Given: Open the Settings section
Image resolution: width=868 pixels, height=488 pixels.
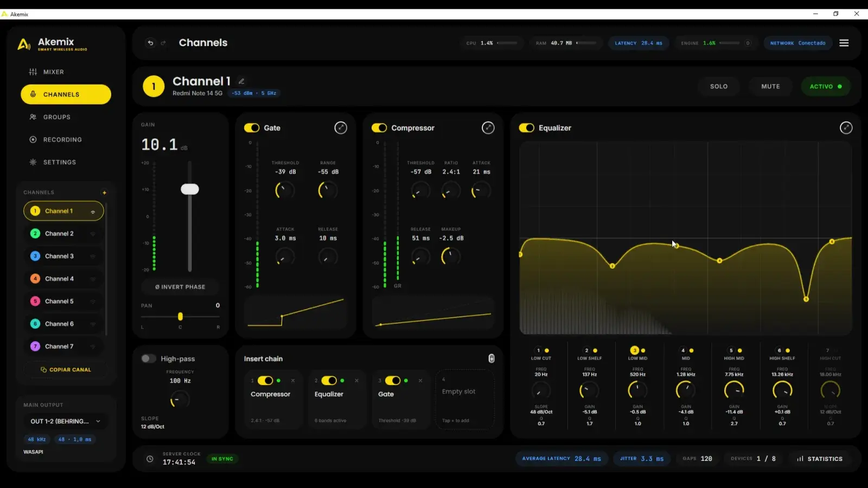Looking at the screenshot, I should click(x=66, y=162).
